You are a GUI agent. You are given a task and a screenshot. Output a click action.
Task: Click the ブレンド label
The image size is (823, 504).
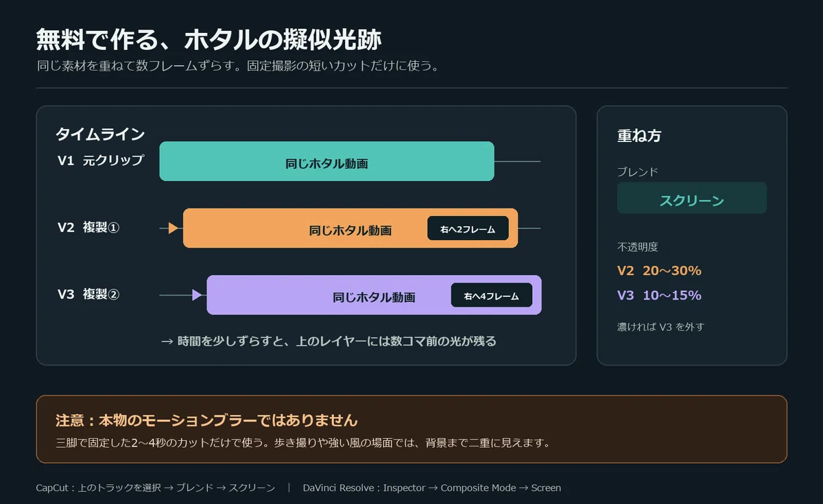pyautogui.click(x=638, y=171)
